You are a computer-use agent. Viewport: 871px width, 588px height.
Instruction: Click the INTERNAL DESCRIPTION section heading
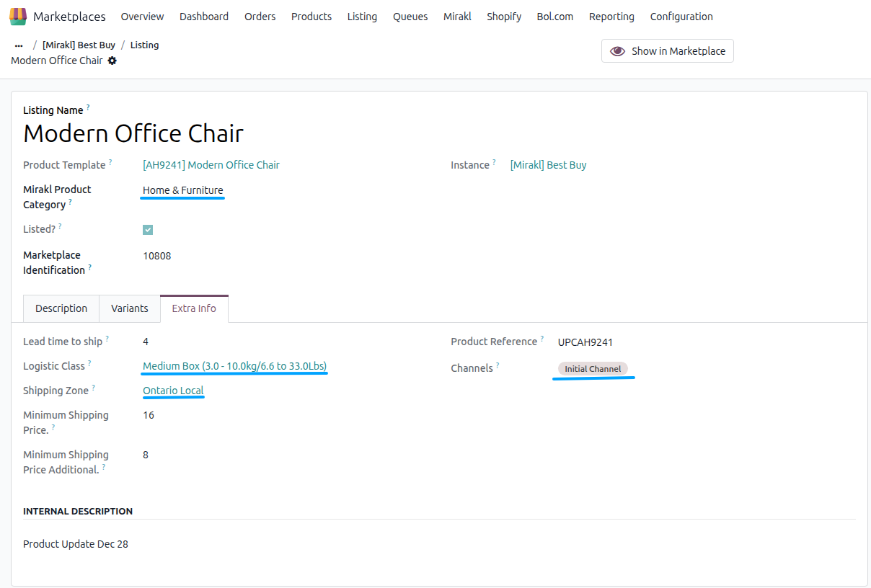tap(78, 511)
